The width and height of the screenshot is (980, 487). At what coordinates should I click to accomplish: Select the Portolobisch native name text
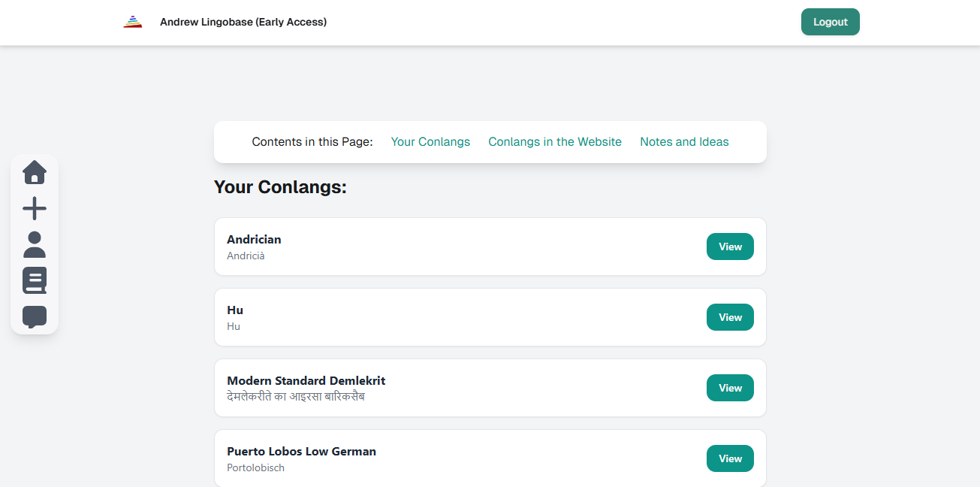[x=255, y=468]
